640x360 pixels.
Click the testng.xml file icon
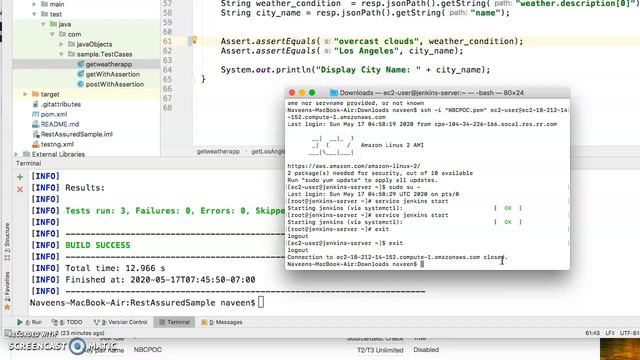pyautogui.click(x=36, y=144)
